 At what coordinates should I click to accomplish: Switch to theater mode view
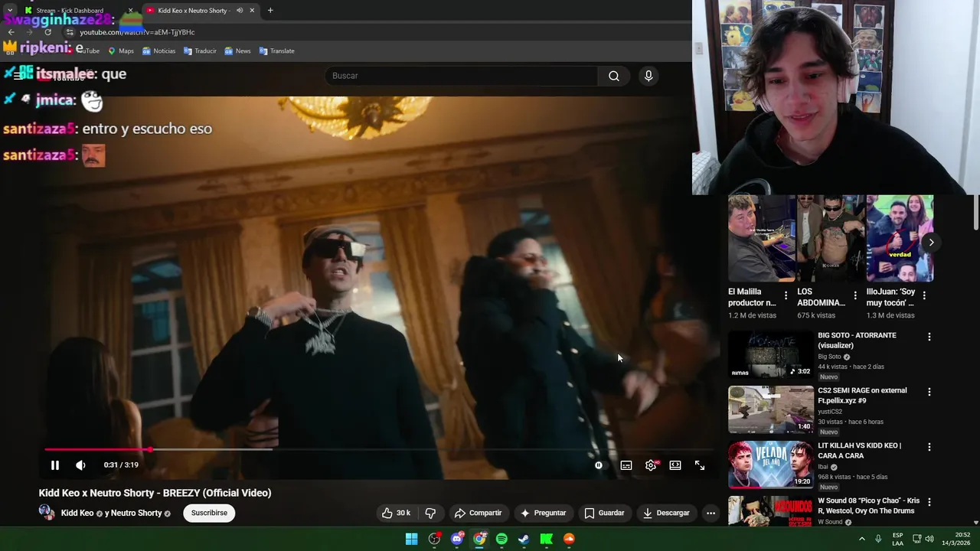(x=675, y=465)
